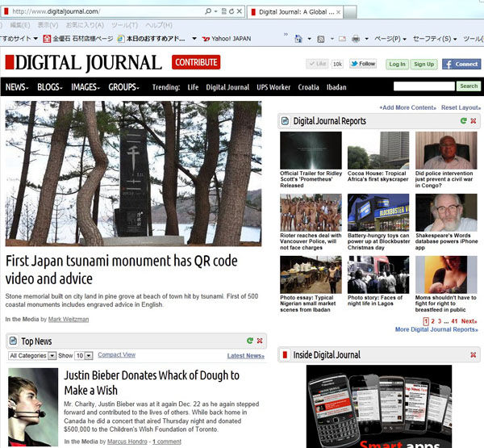Remove the Inside Digital Journal widget

(474, 354)
